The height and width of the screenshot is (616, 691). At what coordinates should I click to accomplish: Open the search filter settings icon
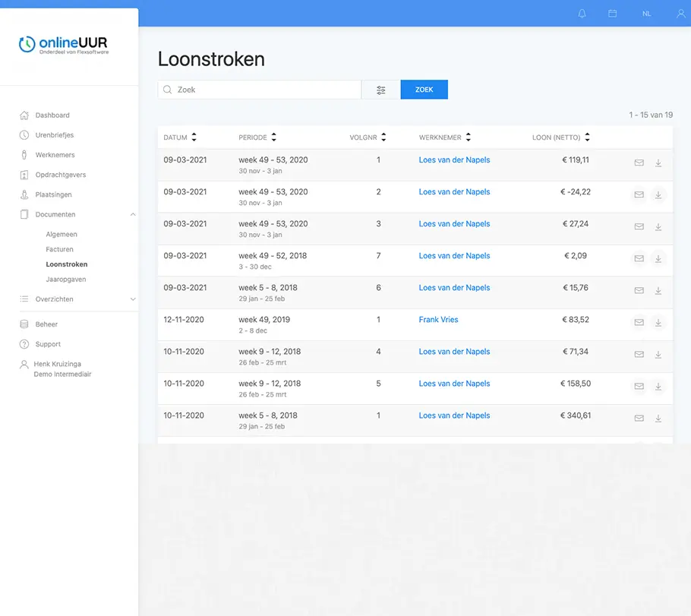[380, 90]
